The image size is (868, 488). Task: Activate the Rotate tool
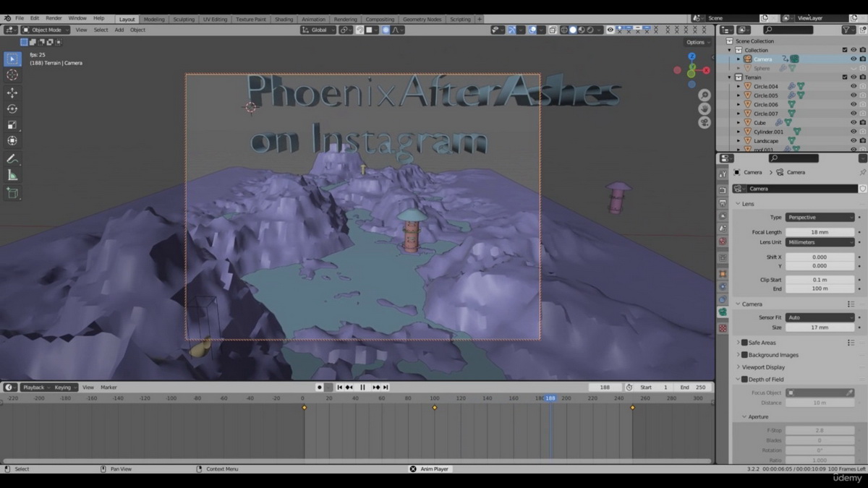tap(12, 109)
